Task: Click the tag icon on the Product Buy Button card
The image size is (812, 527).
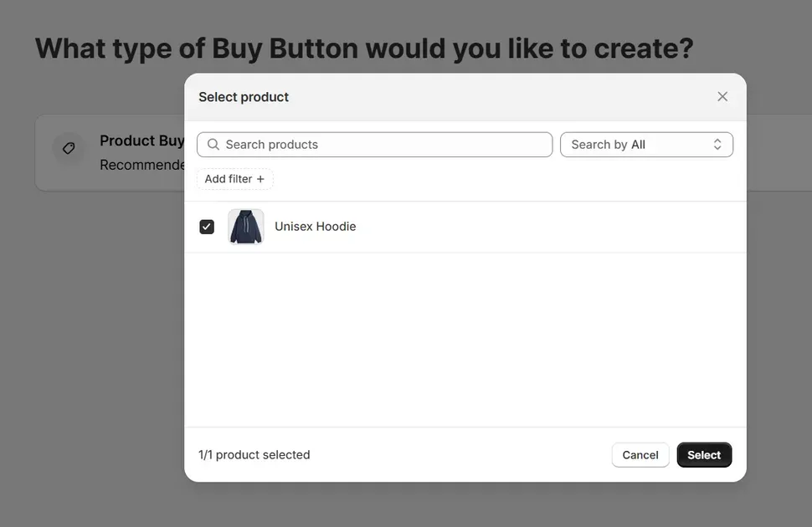Action: (x=68, y=148)
